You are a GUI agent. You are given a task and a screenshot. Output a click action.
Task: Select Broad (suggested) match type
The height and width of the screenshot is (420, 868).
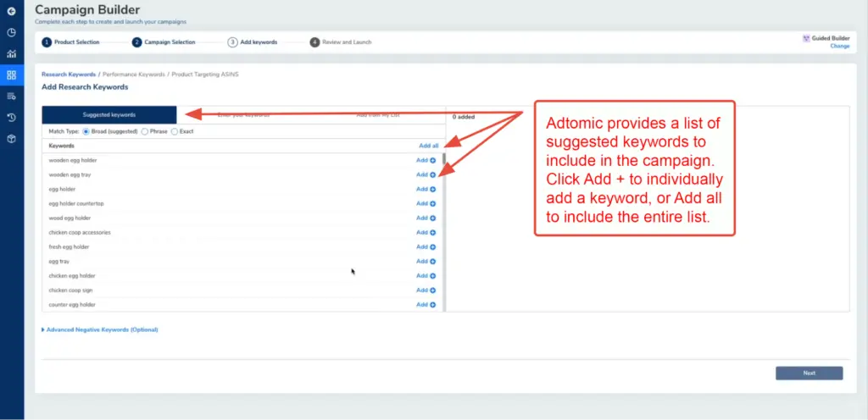[x=85, y=131]
